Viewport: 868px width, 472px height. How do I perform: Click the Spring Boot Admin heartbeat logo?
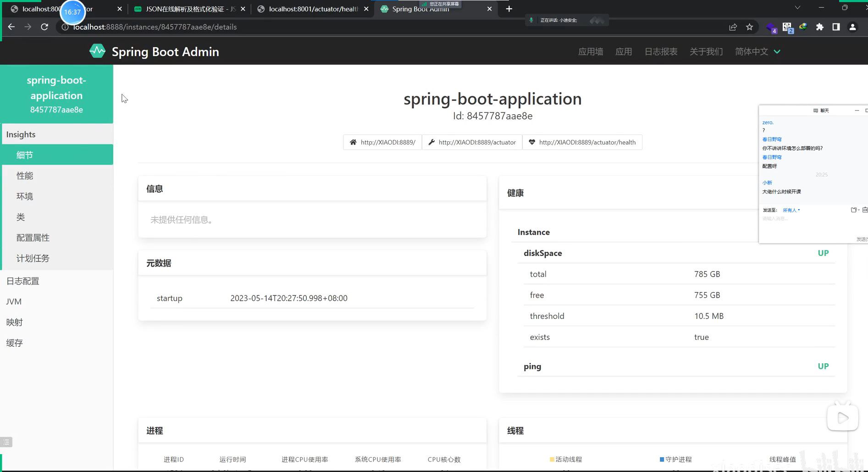tap(97, 51)
